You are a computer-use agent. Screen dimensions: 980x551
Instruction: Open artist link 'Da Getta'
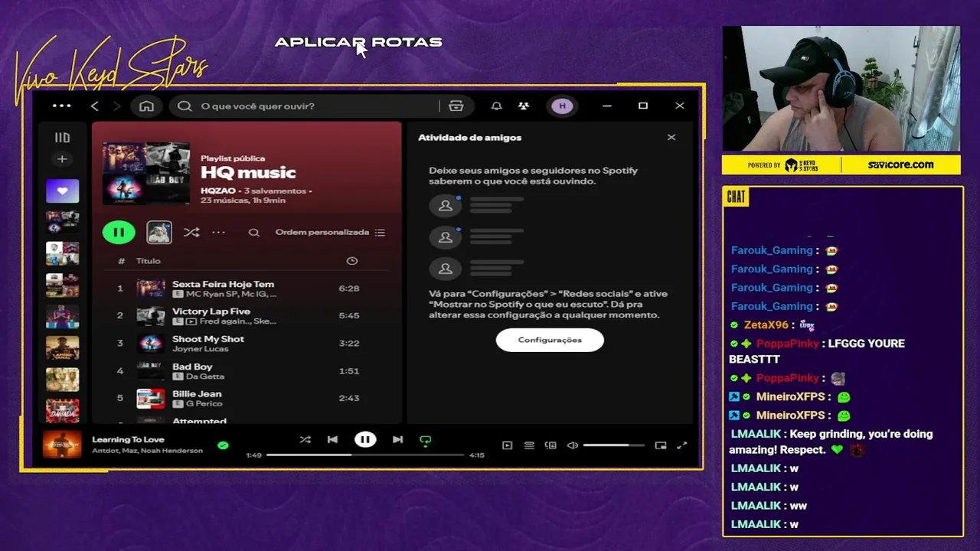(x=205, y=377)
